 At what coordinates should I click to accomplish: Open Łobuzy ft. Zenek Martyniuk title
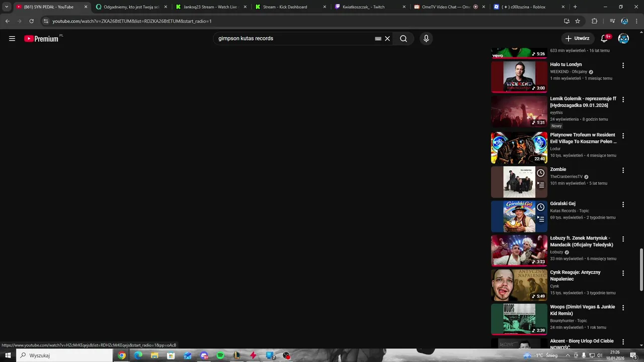582,241
